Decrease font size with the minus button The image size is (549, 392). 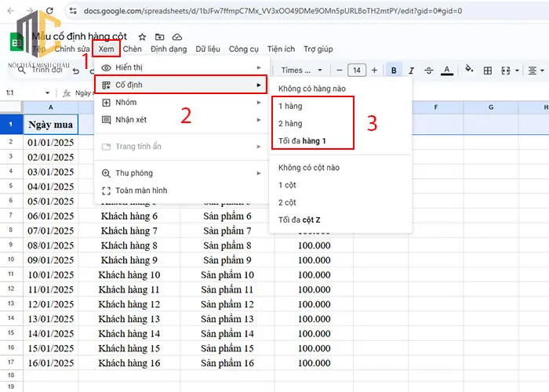point(340,71)
